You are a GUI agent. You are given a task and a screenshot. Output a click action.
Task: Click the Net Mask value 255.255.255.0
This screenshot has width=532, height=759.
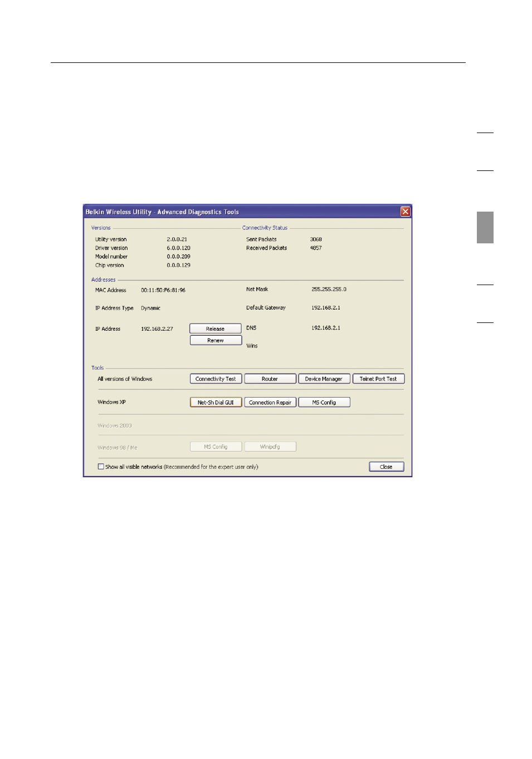pos(329,290)
